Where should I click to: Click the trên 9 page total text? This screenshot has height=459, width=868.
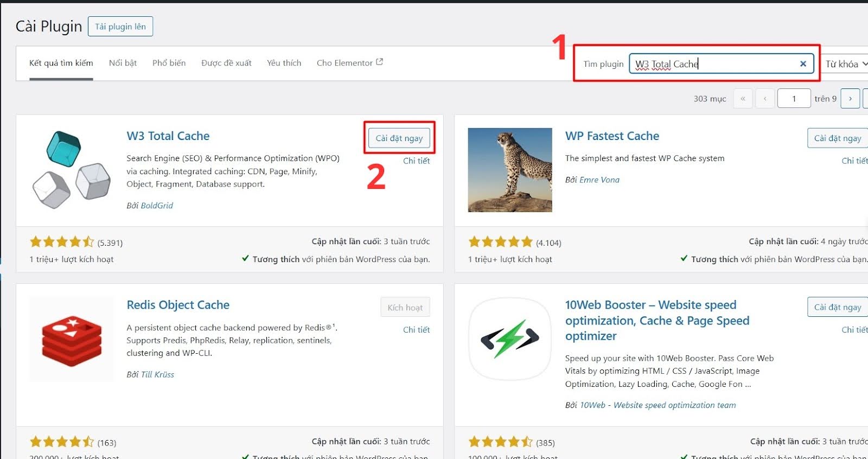pyautogui.click(x=826, y=99)
